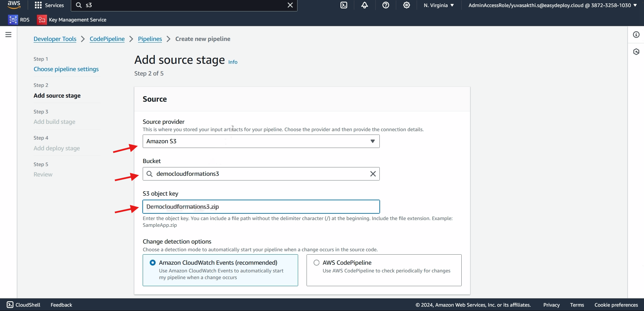The image size is (644, 311).
Task: Toggle the hamburger side navigation menu
Action: pos(8,35)
